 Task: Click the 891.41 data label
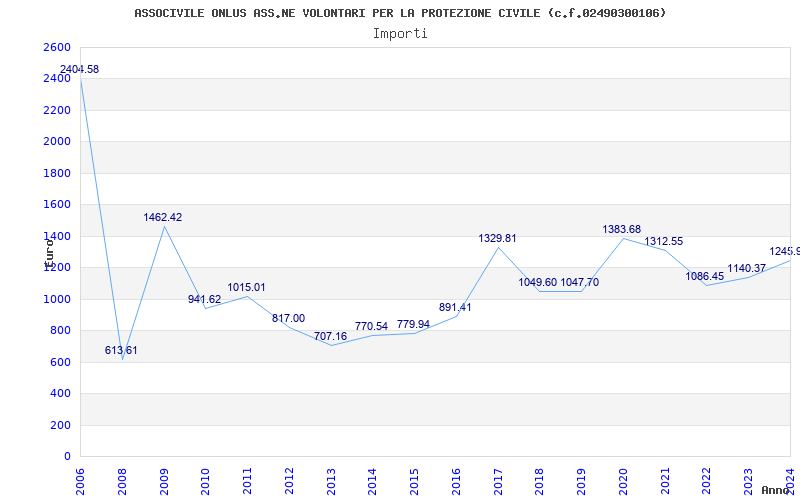(x=455, y=307)
